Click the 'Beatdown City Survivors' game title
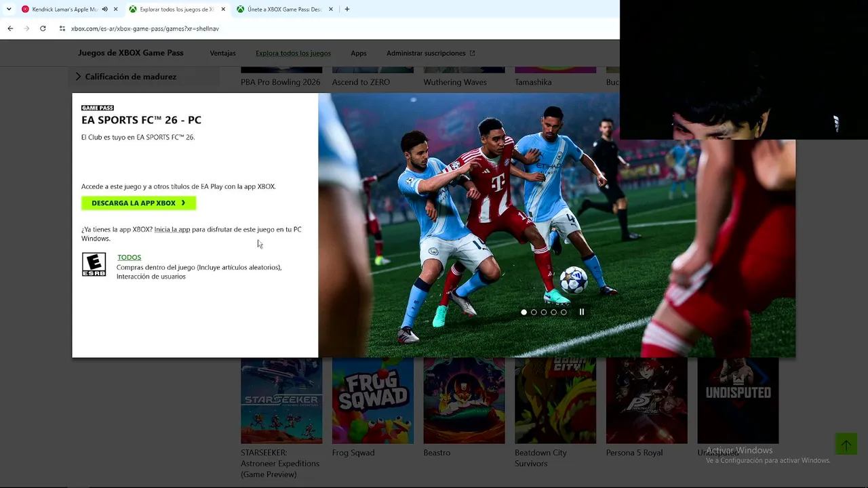Screen dimensions: 868x488 tap(540, 458)
